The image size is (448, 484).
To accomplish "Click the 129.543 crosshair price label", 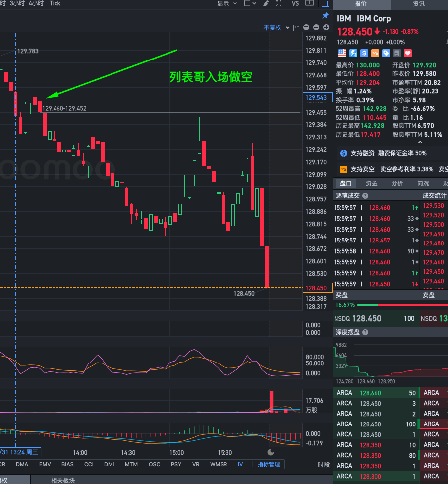I will click(318, 98).
